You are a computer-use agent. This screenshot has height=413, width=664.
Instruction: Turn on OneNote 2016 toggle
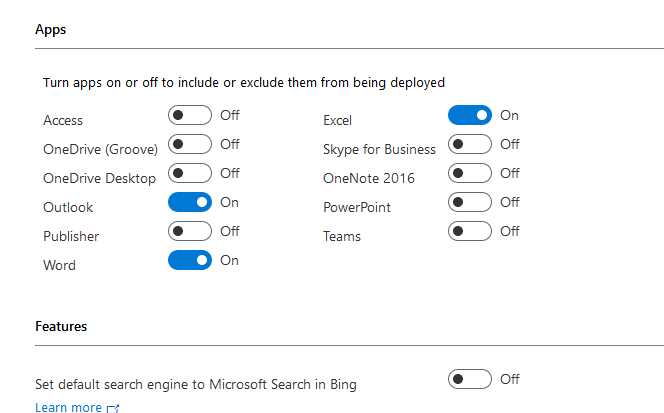470,173
